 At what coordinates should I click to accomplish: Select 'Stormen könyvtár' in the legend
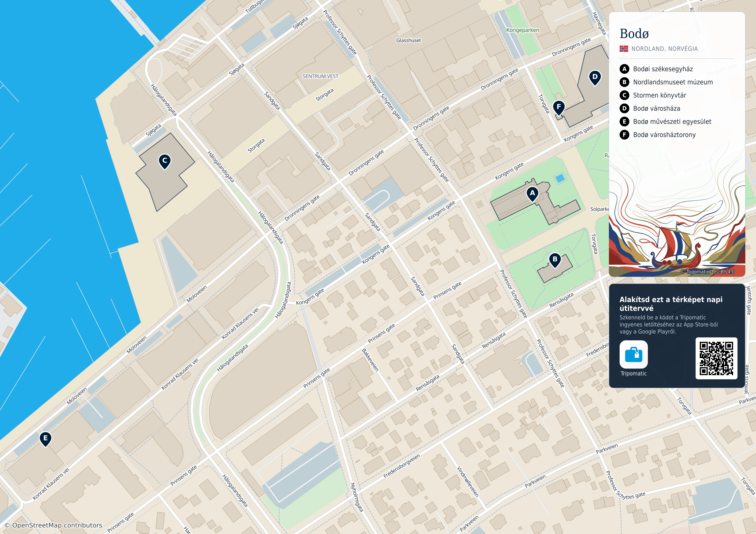pos(660,95)
